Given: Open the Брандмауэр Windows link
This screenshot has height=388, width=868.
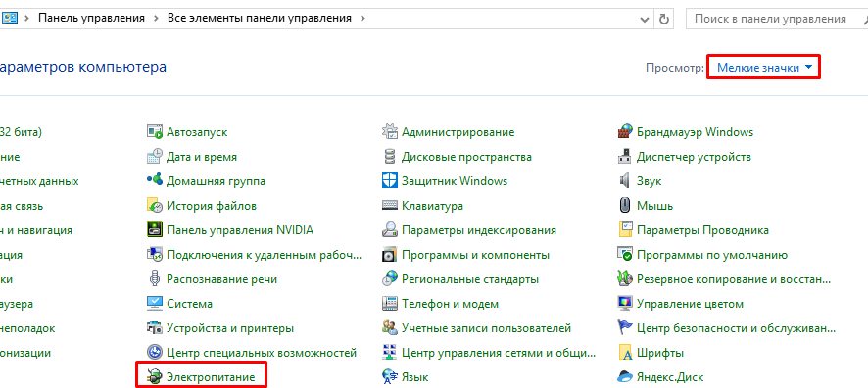Looking at the screenshot, I should [x=696, y=133].
